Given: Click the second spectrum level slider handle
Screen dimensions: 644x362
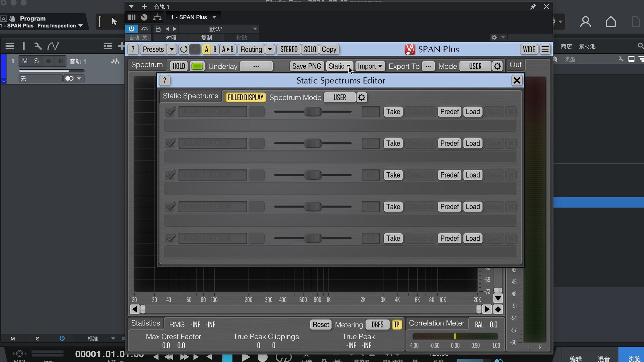Looking at the screenshot, I should [313, 143].
